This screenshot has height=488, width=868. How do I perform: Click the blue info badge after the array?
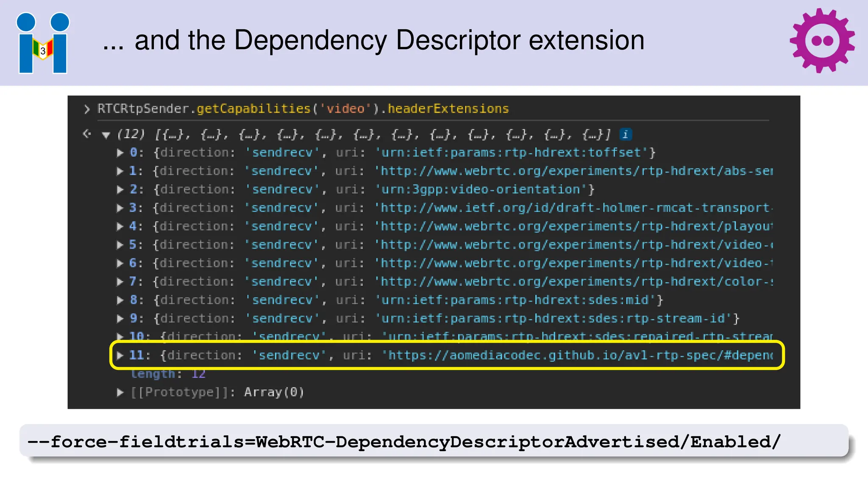[x=626, y=135]
